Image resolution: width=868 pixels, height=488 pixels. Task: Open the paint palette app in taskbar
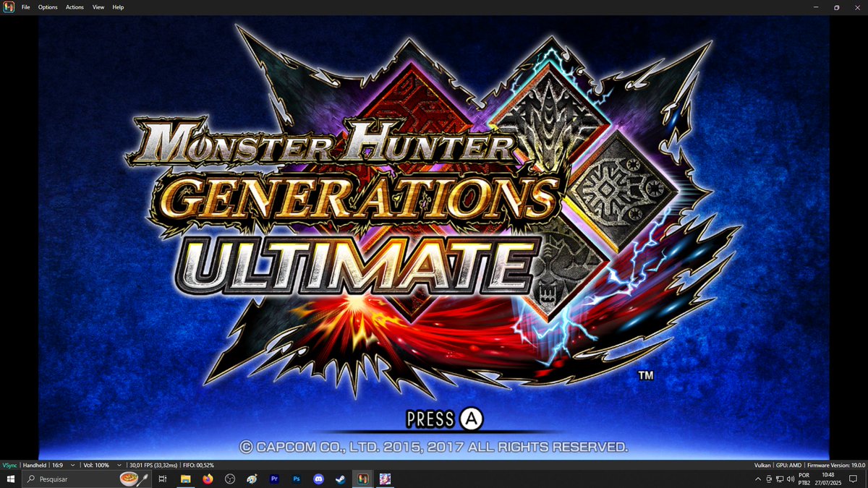(x=252, y=479)
